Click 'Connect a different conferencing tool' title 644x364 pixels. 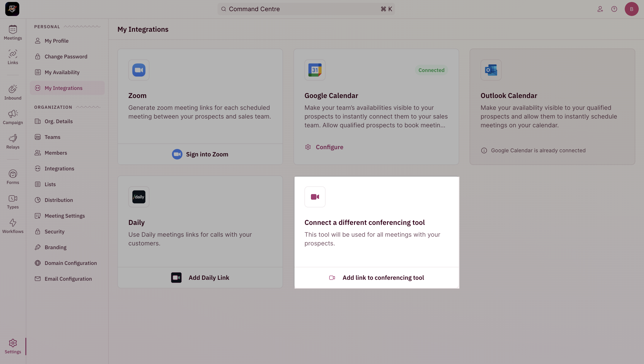click(x=364, y=222)
